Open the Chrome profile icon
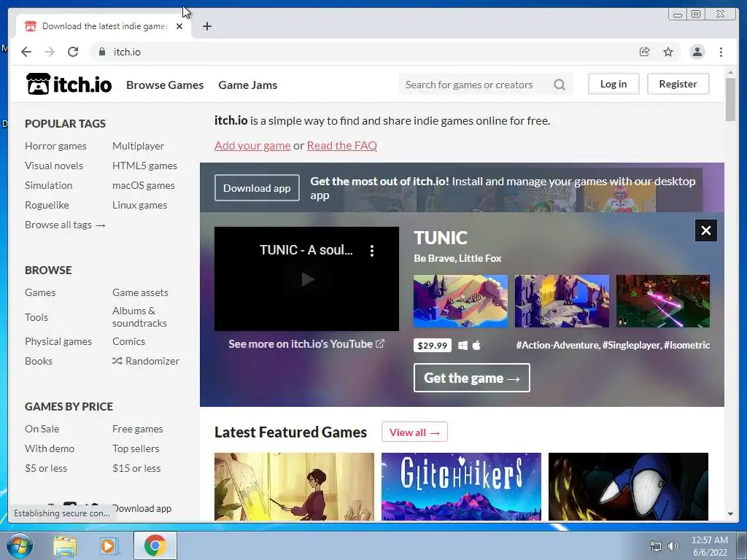This screenshot has height=560, width=747. (x=697, y=52)
